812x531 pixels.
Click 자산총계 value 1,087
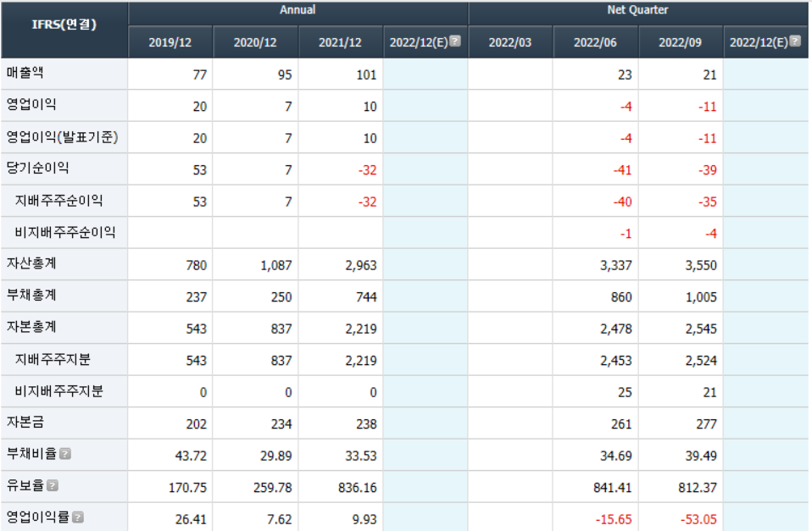coord(276,266)
